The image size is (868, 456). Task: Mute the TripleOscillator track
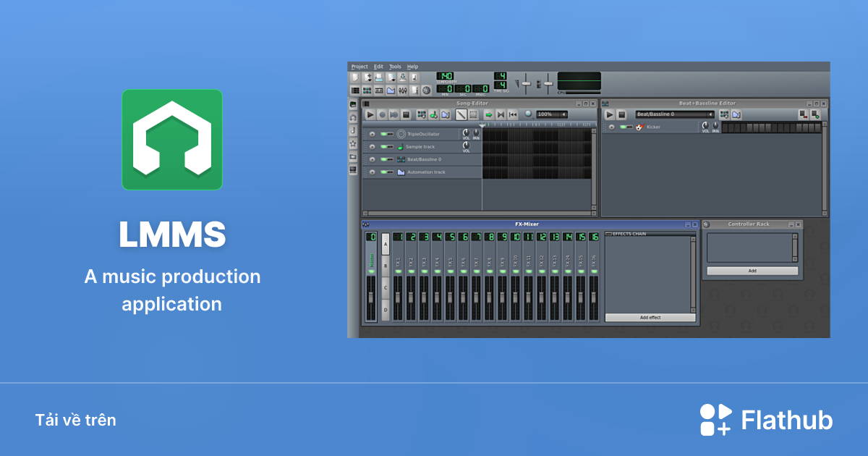[383, 133]
